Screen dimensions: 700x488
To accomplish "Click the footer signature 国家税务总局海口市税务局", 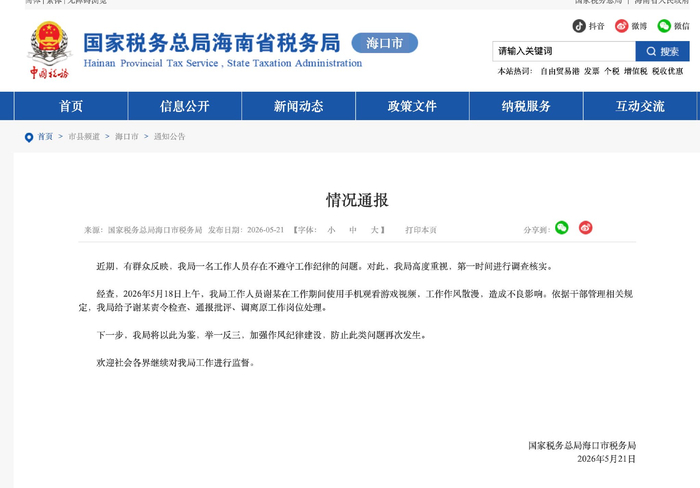I will pyautogui.click(x=582, y=446).
